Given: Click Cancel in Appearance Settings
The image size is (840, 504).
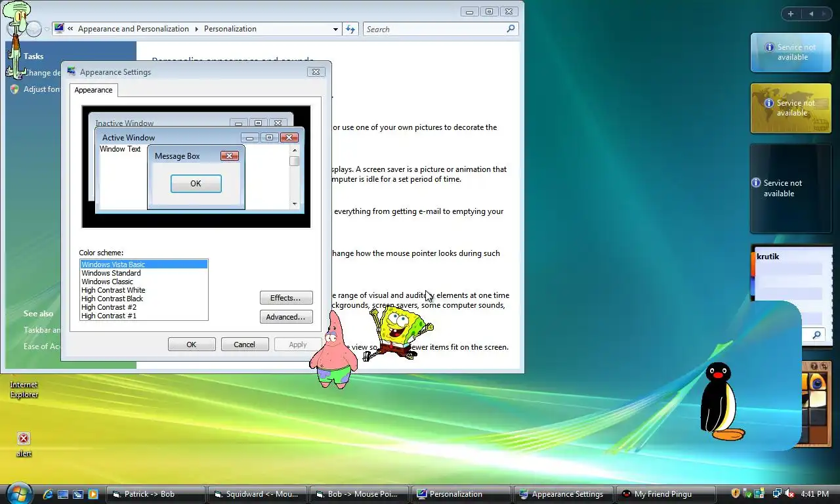Looking at the screenshot, I should pyautogui.click(x=245, y=345).
